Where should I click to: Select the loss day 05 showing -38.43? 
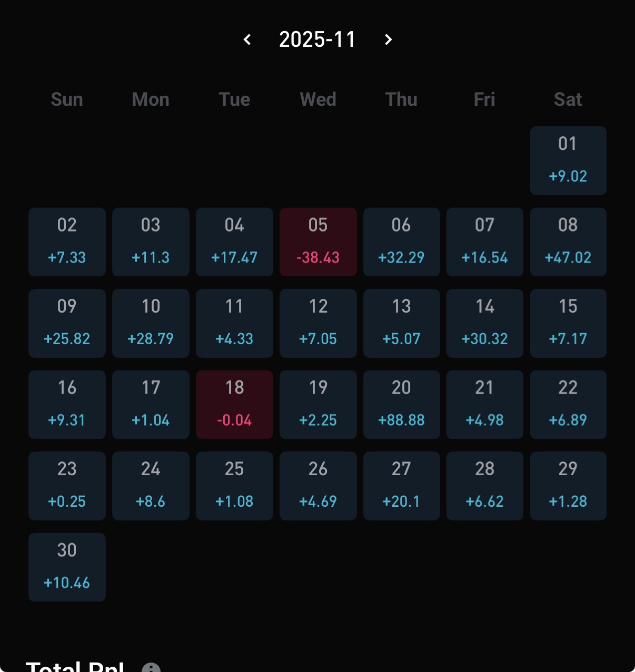coord(318,242)
